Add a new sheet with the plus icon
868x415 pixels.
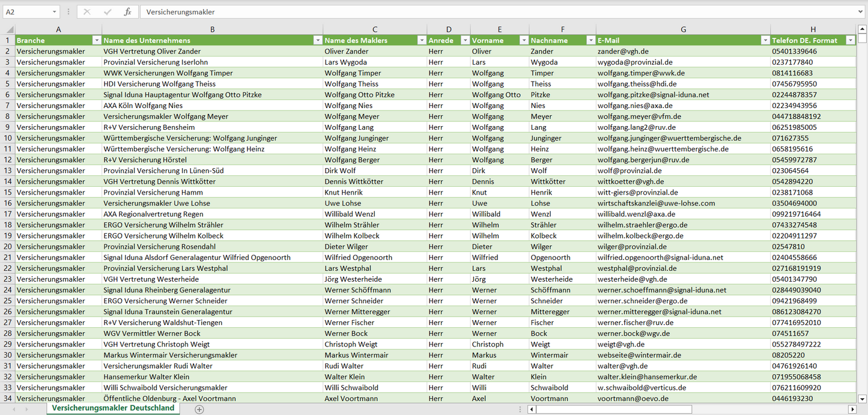coord(199,409)
